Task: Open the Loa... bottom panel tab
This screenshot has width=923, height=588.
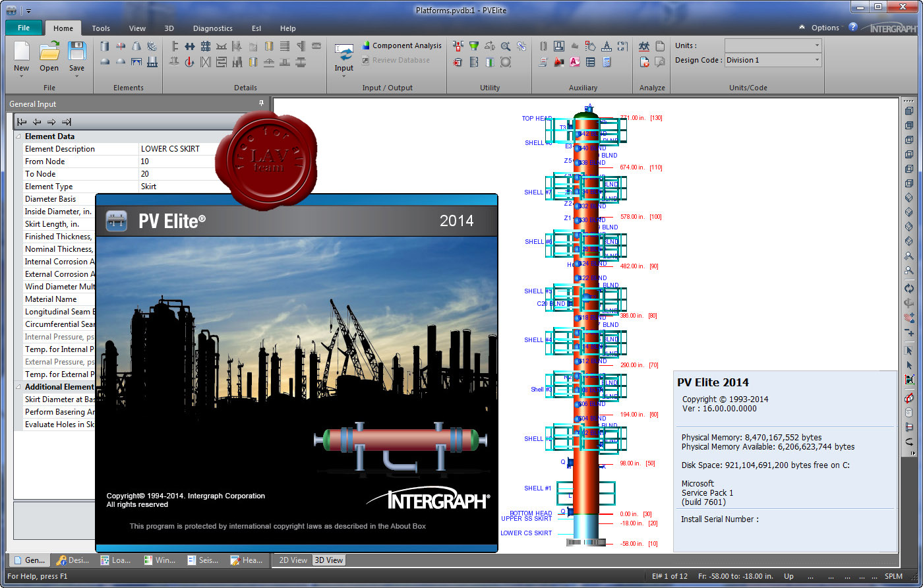Action: pyautogui.click(x=117, y=560)
